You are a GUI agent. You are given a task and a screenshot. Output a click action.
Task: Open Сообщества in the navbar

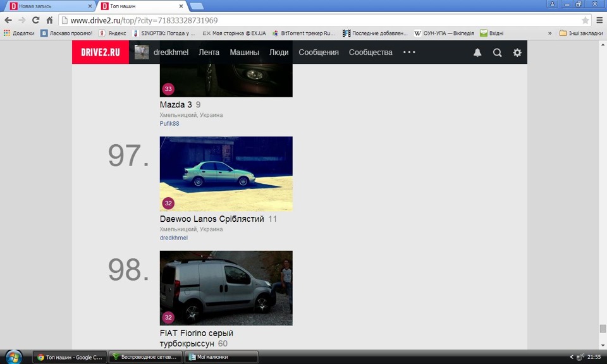[x=371, y=52]
